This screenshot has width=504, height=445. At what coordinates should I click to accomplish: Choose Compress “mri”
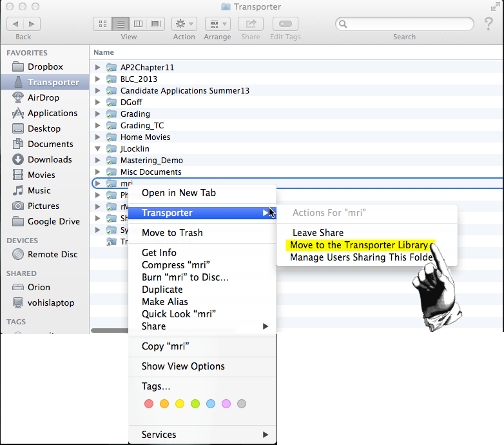(x=202, y=265)
